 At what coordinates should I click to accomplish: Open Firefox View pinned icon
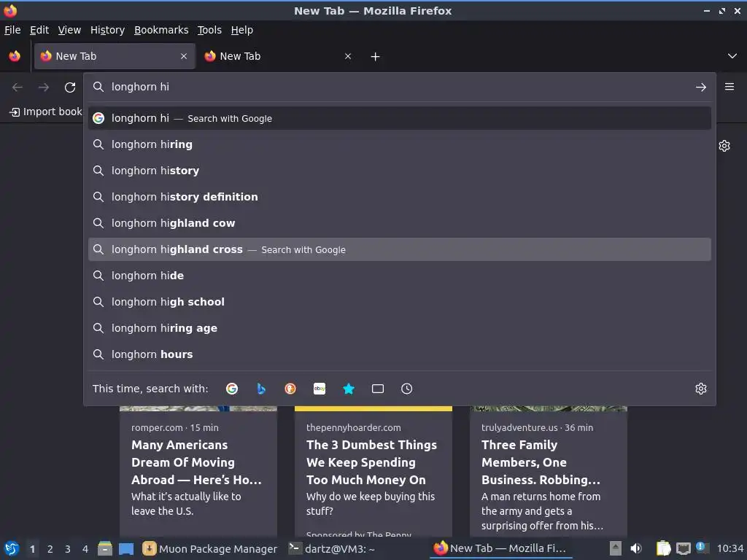pos(15,56)
